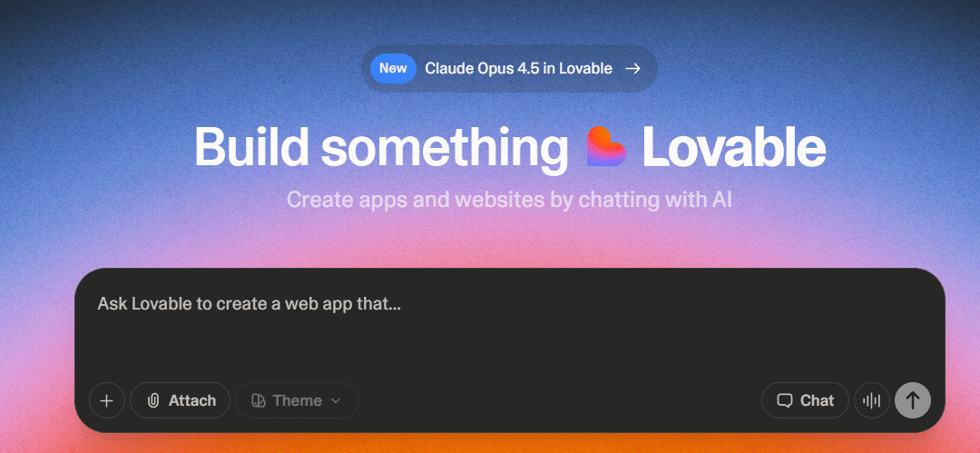Viewport: 980px width, 453px height.
Task: Toggle Chat mode on
Action: [805, 400]
